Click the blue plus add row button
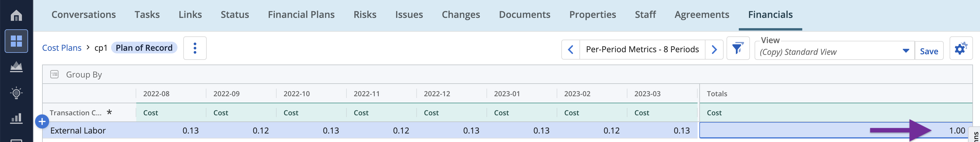Viewport: 980px width, 142px height. (x=42, y=122)
